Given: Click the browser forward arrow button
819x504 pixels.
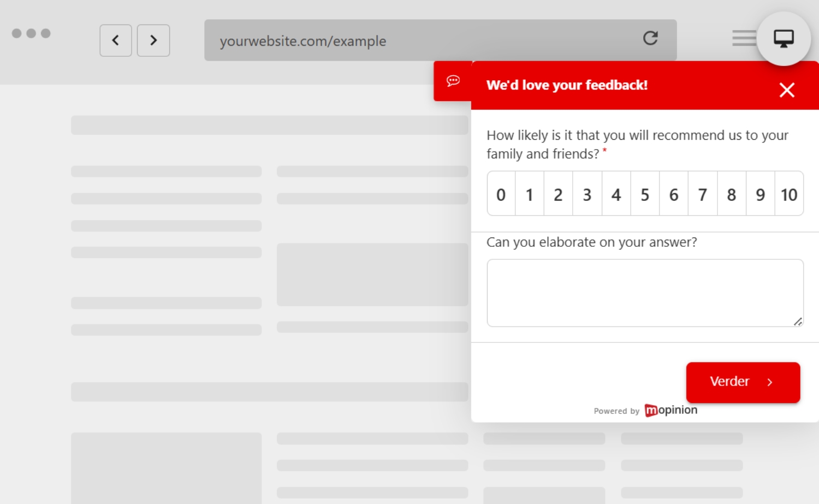Looking at the screenshot, I should click(x=153, y=40).
